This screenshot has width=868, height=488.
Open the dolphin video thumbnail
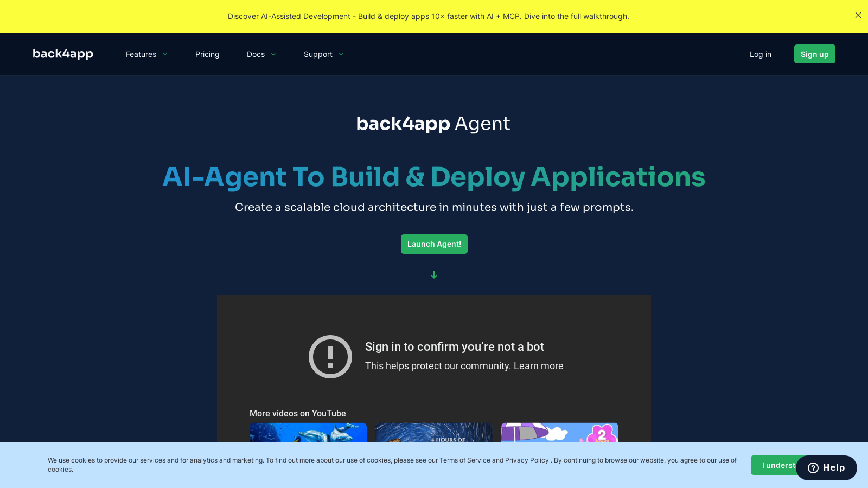(308, 433)
